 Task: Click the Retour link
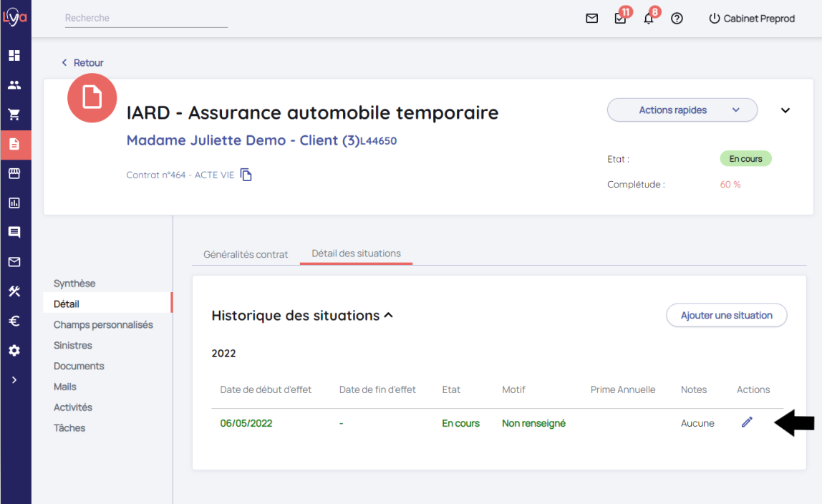[x=82, y=63]
